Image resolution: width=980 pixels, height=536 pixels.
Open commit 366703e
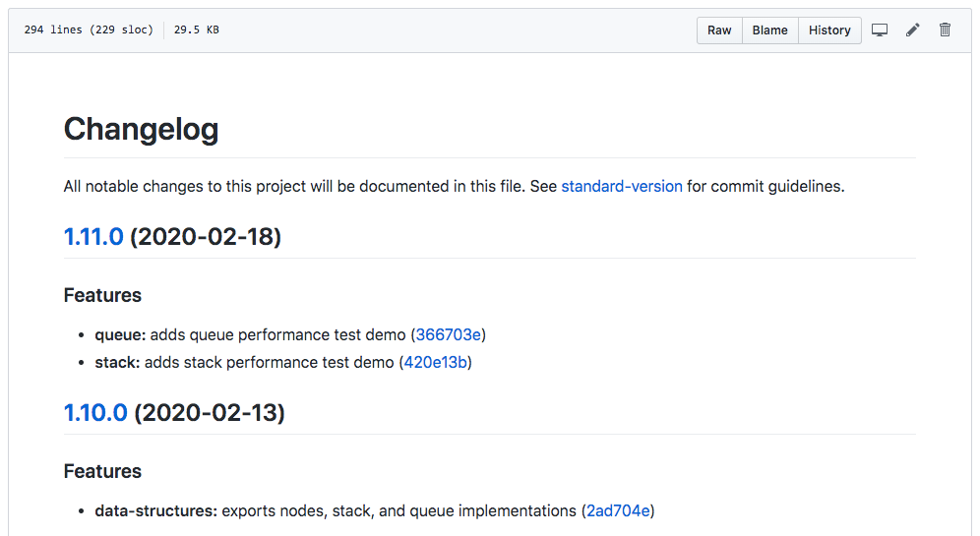coord(449,334)
